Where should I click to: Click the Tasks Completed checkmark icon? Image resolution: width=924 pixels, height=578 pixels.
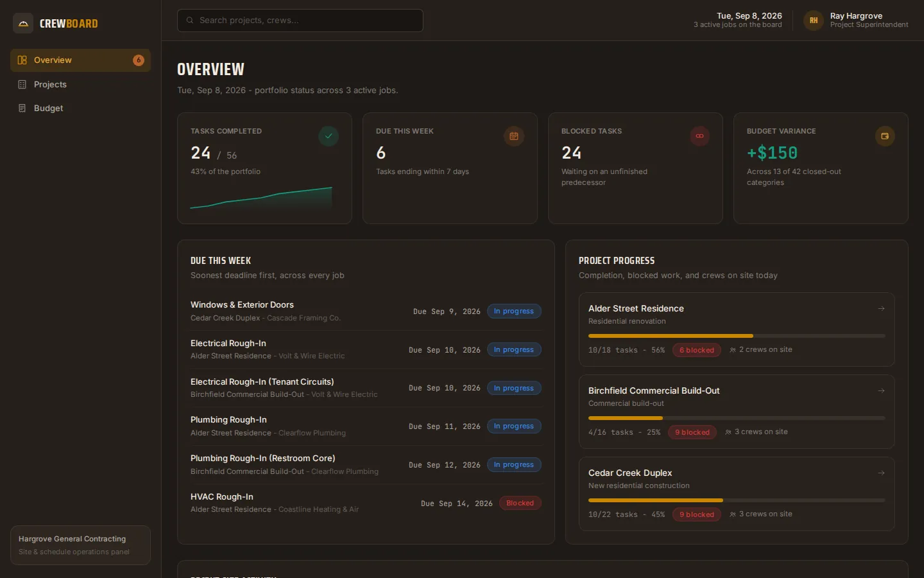[x=329, y=136]
